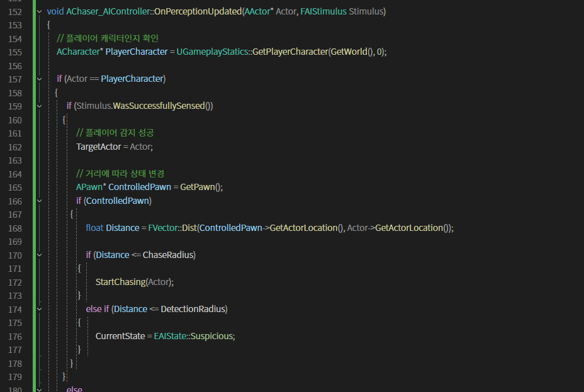The width and height of the screenshot is (584, 392).
Task: Click the Korean comment on line 161
Action: [115, 133]
